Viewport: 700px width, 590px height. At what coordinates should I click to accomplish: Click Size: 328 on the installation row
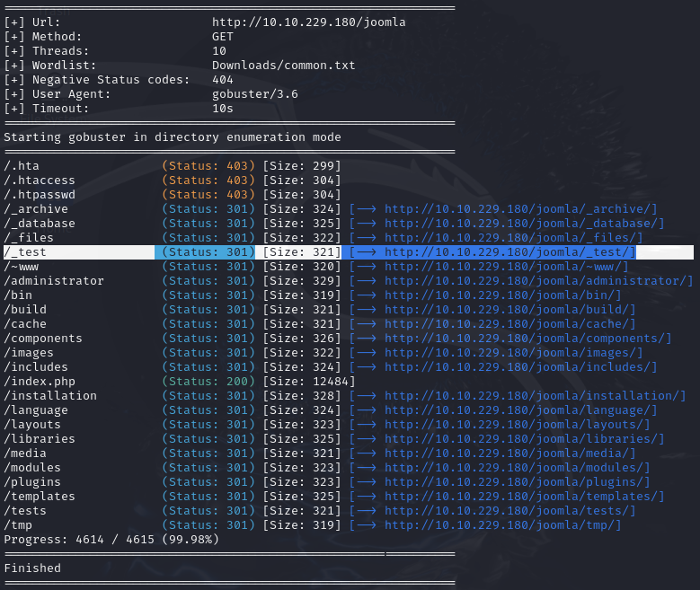click(302, 395)
